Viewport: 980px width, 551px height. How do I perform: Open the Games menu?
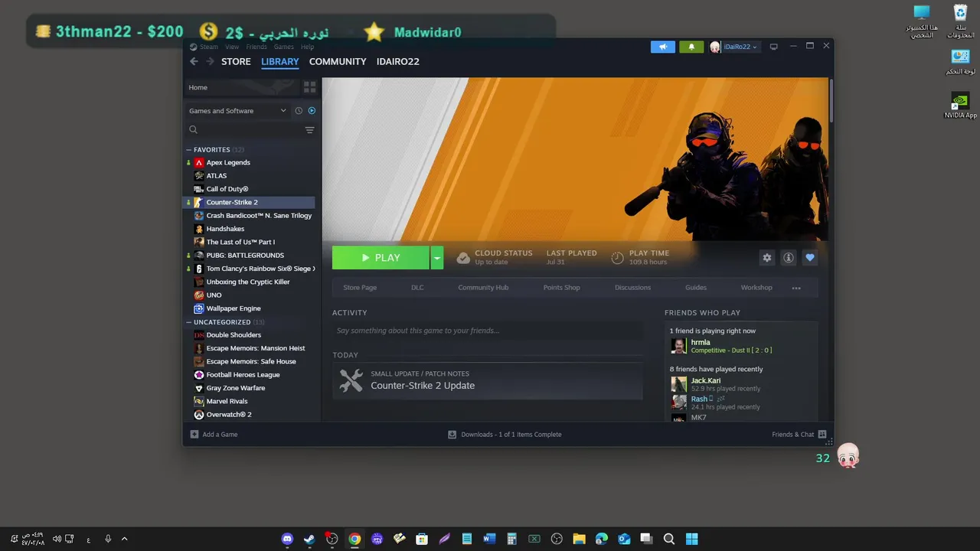pyautogui.click(x=284, y=47)
